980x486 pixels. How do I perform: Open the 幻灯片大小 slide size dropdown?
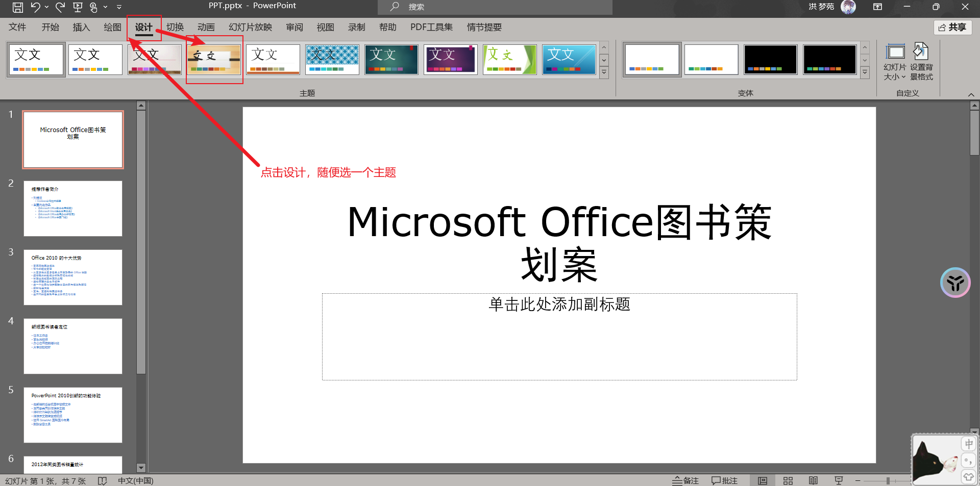895,62
